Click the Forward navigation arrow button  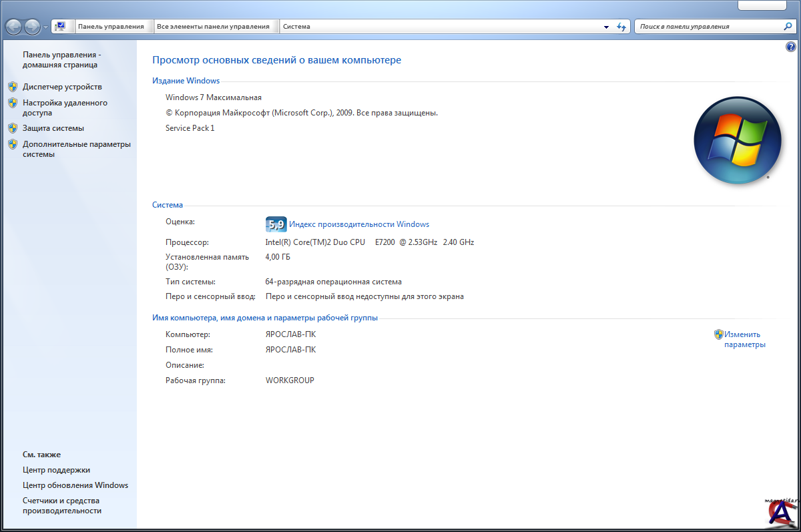pyautogui.click(x=32, y=27)
